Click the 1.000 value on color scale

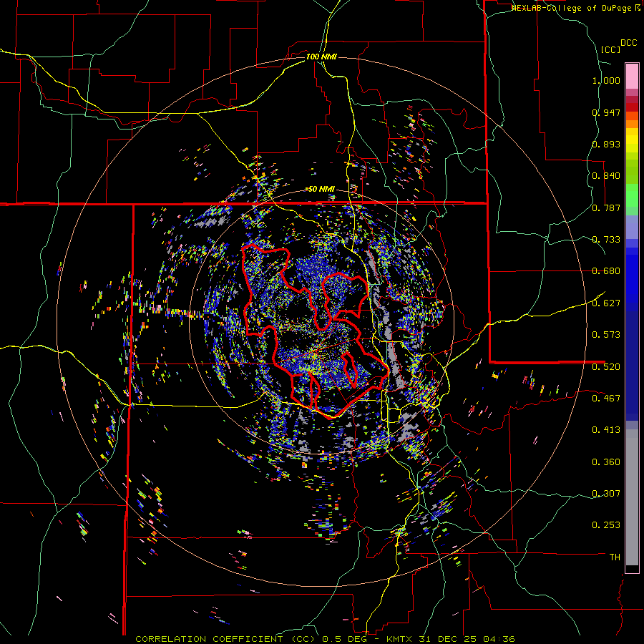[606, 80]
